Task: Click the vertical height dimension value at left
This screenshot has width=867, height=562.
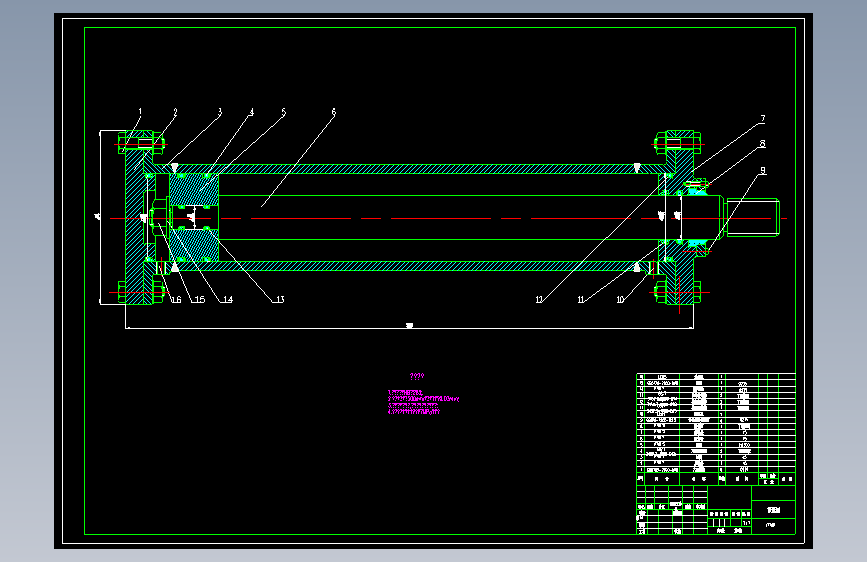Action: [x=98, y=217]
